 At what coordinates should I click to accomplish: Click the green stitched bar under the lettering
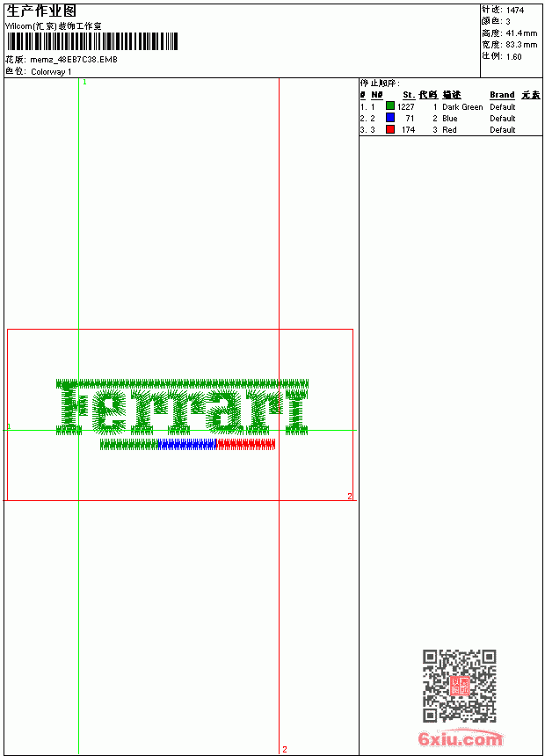[128, 444]
